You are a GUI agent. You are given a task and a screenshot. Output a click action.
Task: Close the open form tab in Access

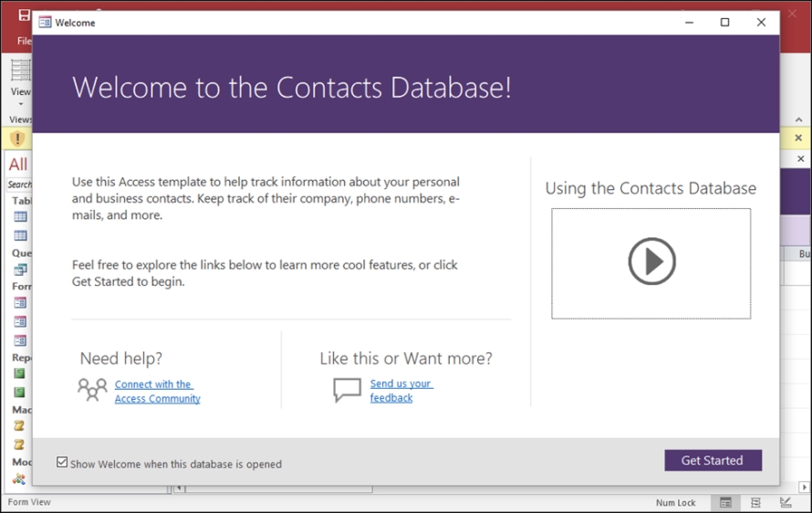[801, 159]
